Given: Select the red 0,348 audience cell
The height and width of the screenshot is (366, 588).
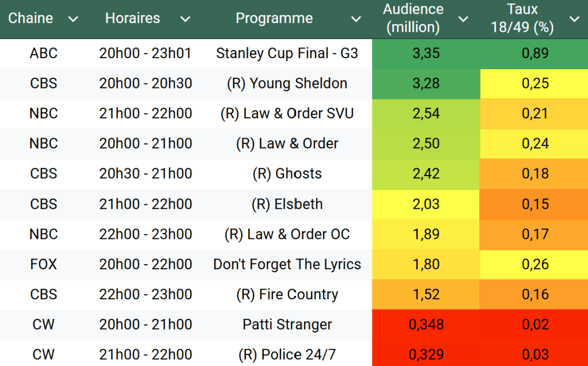Looking at the screenshot, I should (426, 325).
